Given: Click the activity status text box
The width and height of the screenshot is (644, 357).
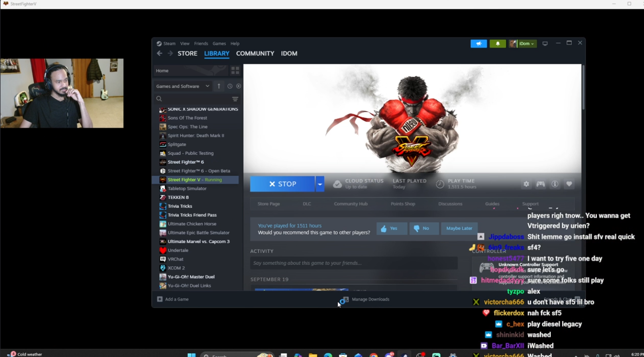Looking at the screenshot, I should (x=354, y=263).
